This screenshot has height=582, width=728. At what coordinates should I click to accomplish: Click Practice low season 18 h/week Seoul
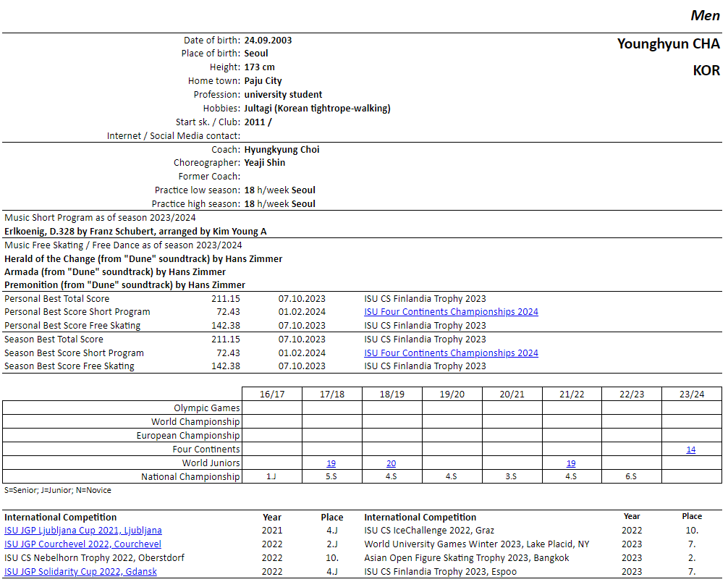279,190
